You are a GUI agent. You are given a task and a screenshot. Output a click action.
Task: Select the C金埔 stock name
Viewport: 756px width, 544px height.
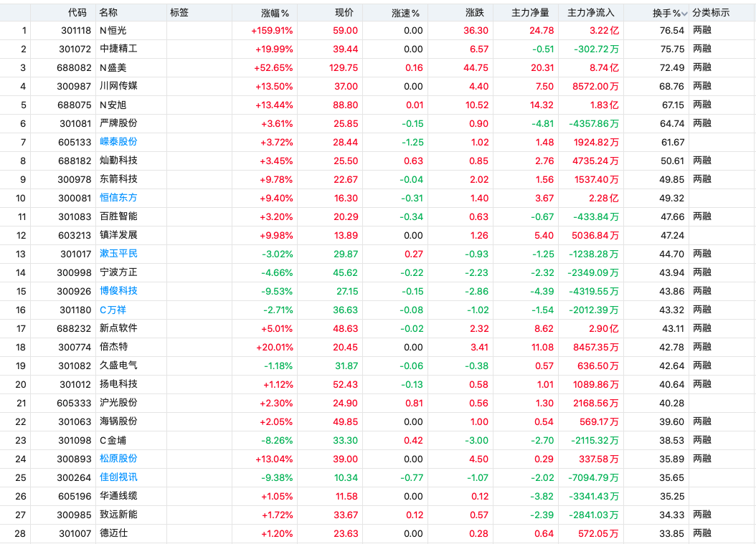(113, 440)
